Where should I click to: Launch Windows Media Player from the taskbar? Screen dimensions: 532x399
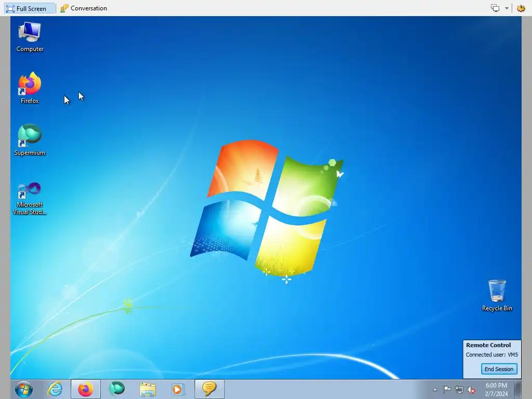coord(178,389)
